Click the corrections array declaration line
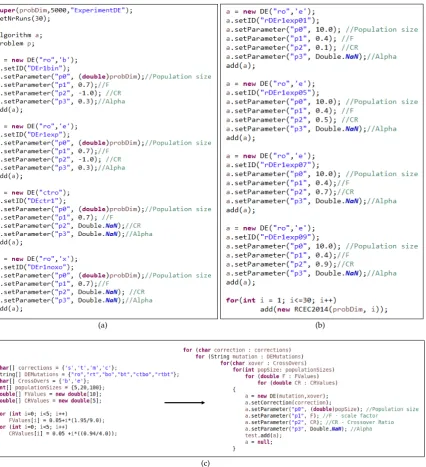426x467 pixels. click(x=58, y=368)
